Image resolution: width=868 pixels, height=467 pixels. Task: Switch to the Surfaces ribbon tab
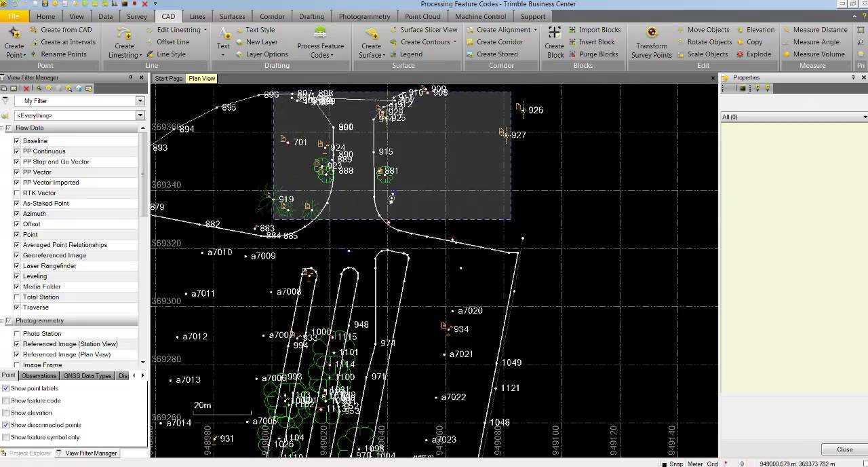(x=232, y=16)
